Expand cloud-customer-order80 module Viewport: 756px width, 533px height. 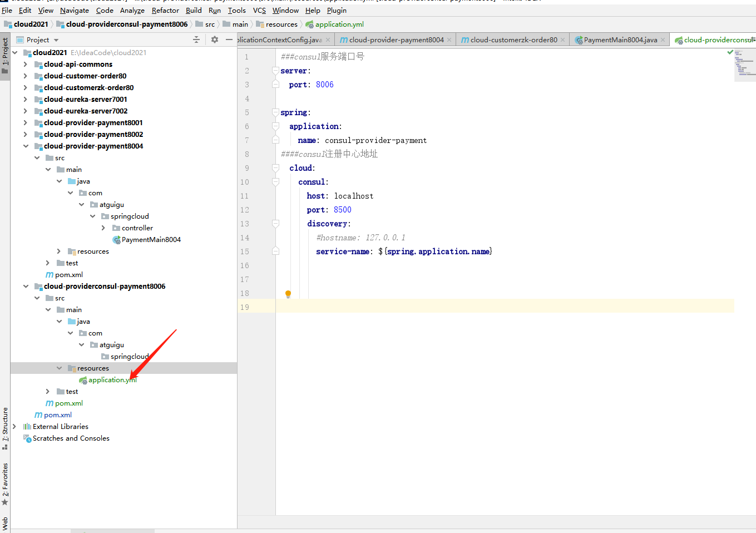[26, 76]
